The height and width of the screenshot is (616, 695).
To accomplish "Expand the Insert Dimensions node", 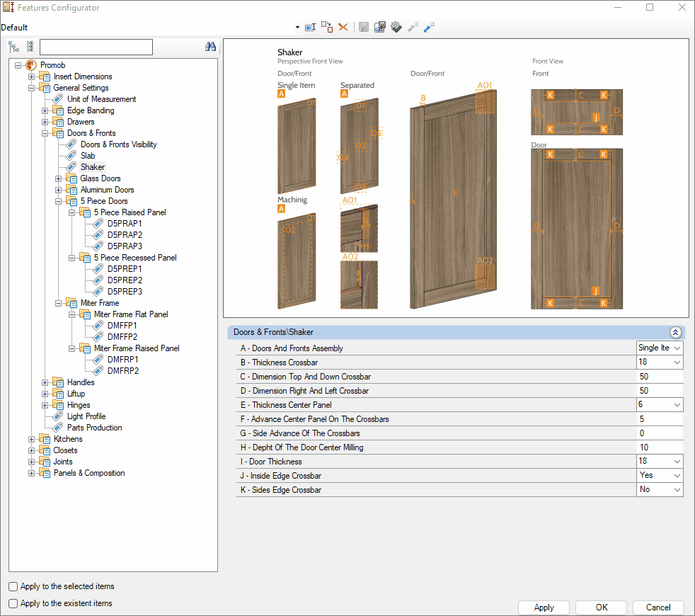I will (31, 76).
